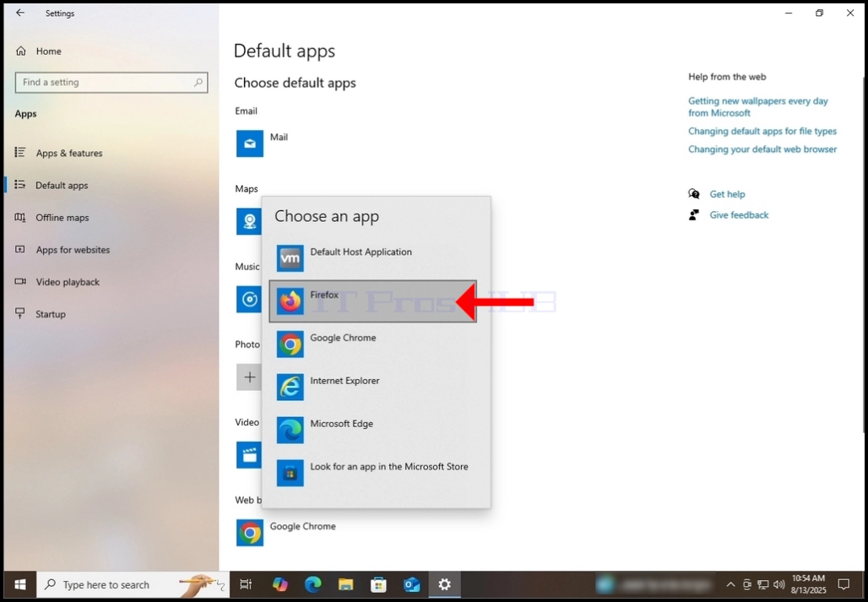The width and height of the screenshot is (868, 602).
Task: Click the Maps app icon
Action: [248, 221]
